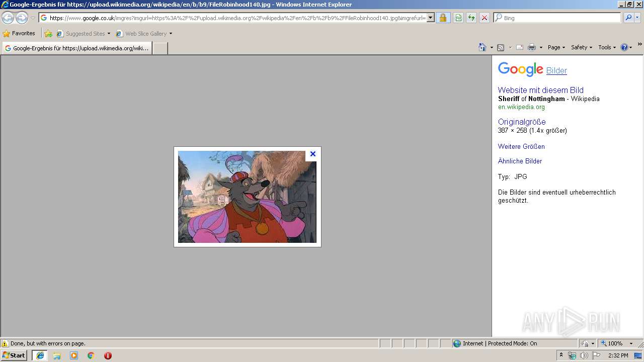Screen dimensions: 644x362
Task: Refresh the page with the green arrows icon
Action: (471, 18)
